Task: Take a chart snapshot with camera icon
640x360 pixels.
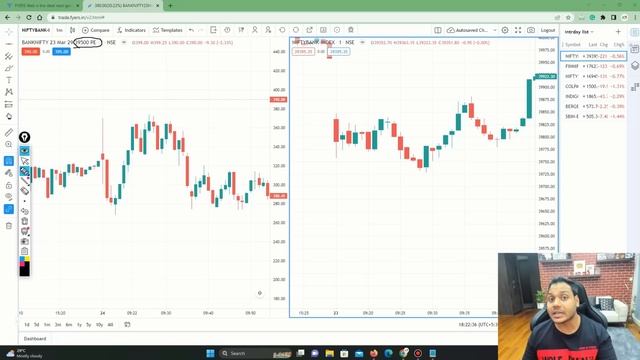Action: pyautogui.click(x=531, y=30)
